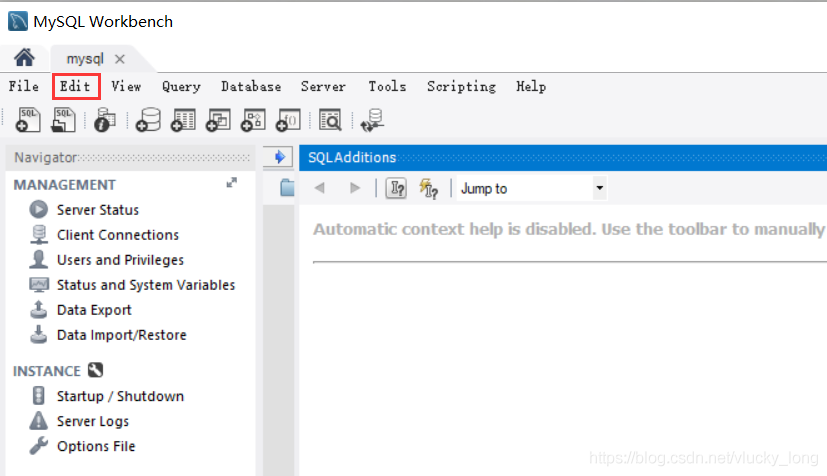Open Startup / Shutdown
Image resolution: width=827 pixels, height=476 pixels.
coord(120,396)
